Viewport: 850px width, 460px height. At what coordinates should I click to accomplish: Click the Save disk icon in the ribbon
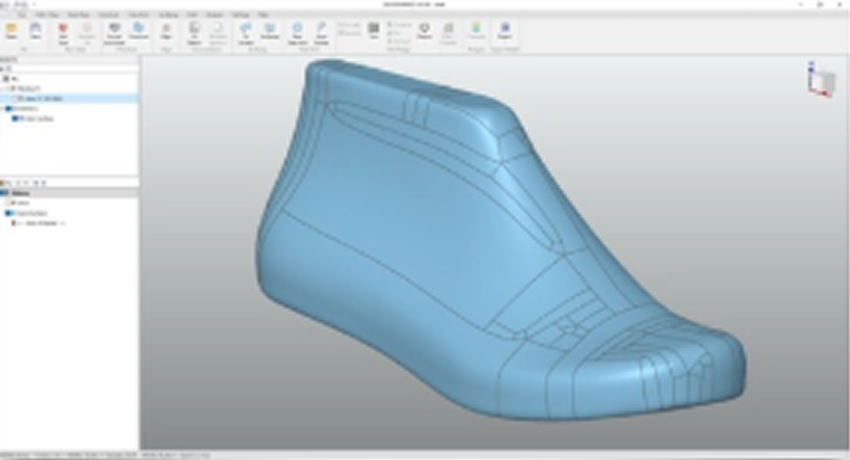pyautogui.click(x=37, y=31)
